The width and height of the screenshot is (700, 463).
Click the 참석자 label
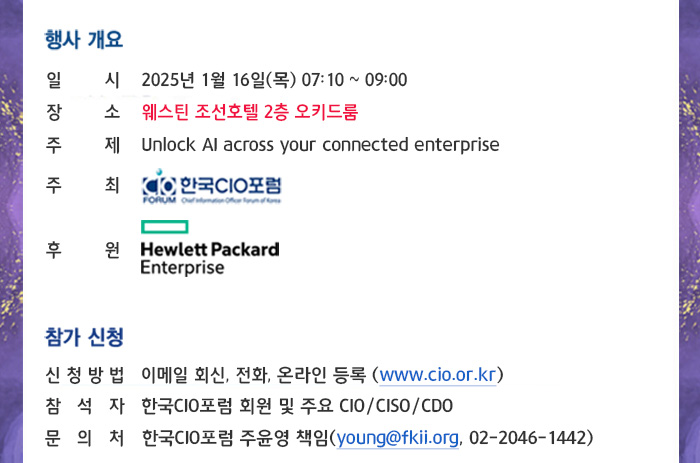pyautogui.click(x=84, y=406)
